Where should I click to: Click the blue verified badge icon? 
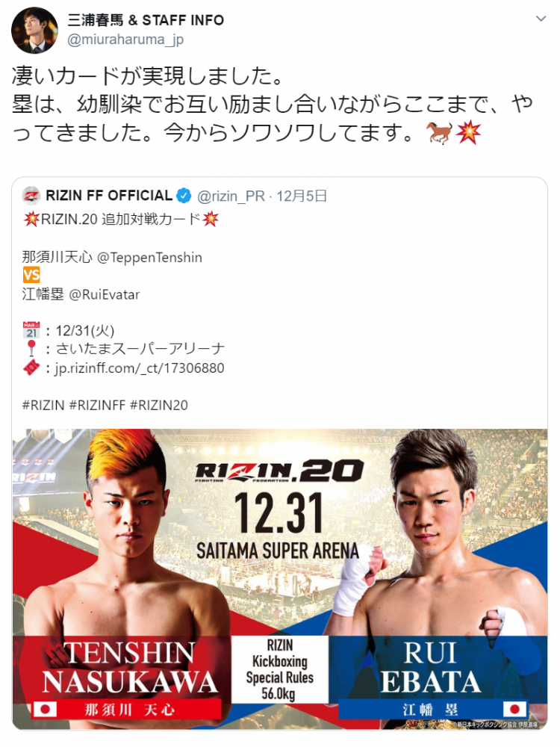tap(184, 195)
